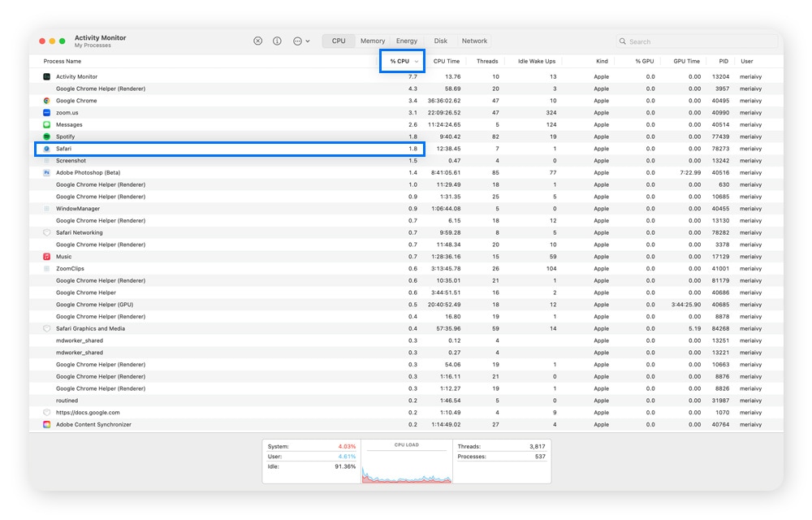Click the % CPU sort arrow

[414, 60]
